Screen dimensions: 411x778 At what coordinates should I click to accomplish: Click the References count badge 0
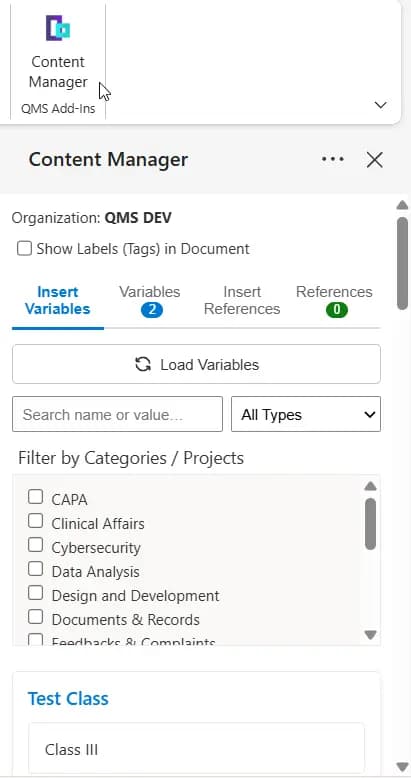pyautogui.click(x=337, y=310)
